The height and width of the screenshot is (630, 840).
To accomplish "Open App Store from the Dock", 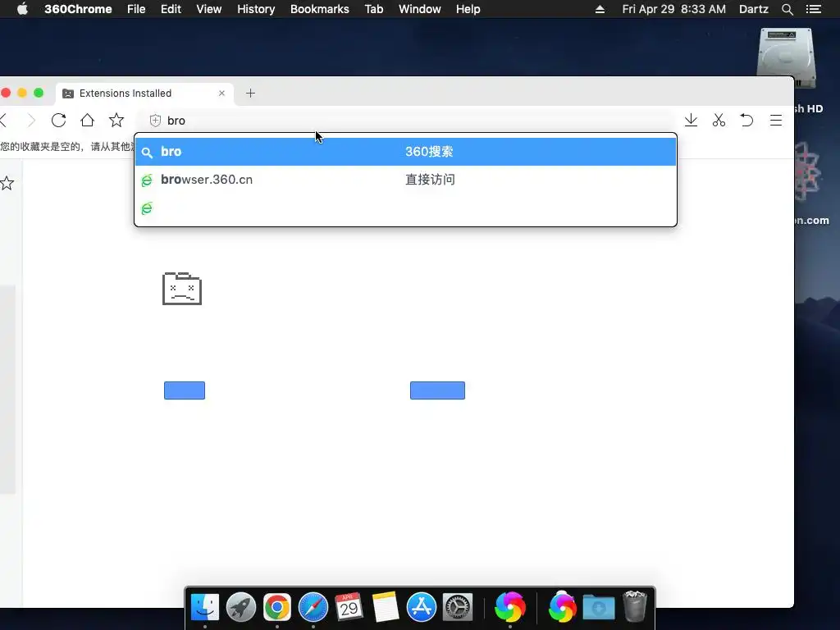I will (x=422, y=608).
